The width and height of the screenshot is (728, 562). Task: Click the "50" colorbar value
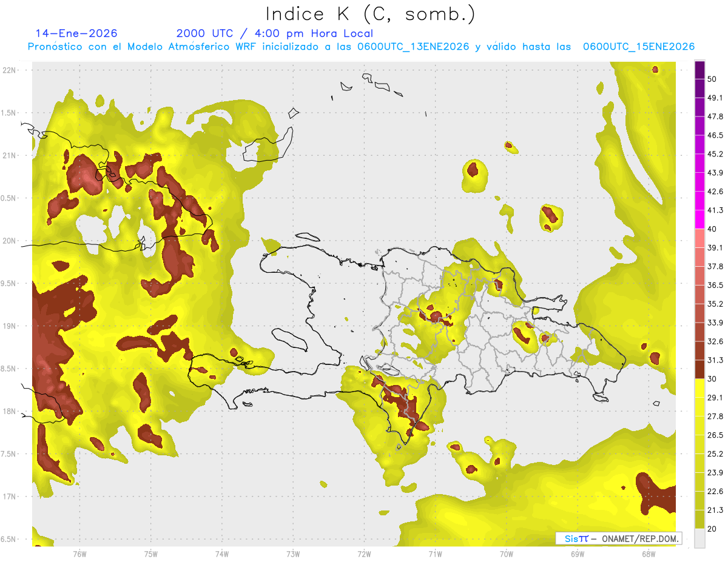(x=713, y=79)
